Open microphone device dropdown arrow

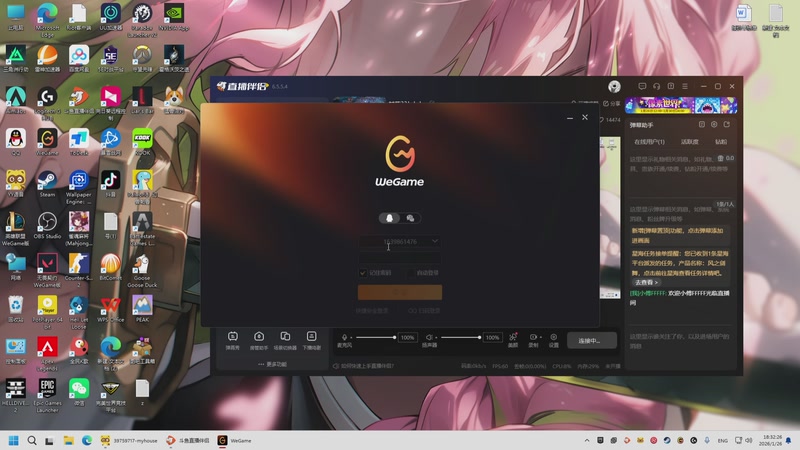click(x=351, y=338)
